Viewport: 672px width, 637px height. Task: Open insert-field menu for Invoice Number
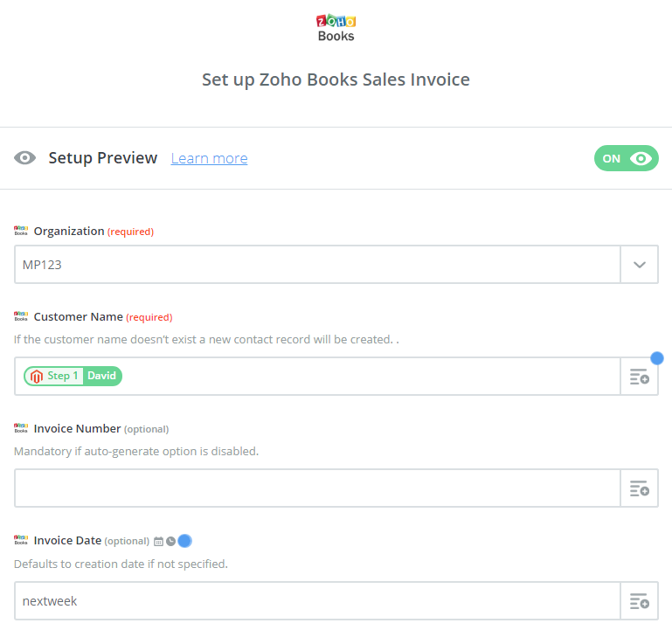[x=639, y=488]
